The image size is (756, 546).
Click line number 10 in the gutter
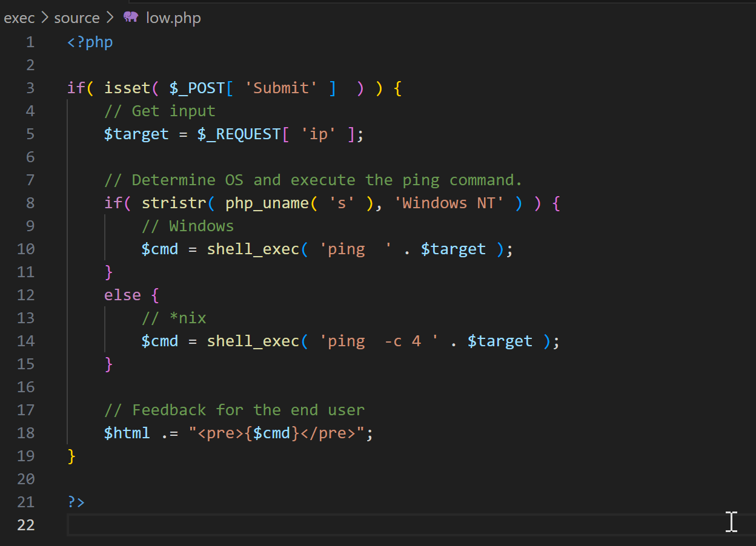26,249
